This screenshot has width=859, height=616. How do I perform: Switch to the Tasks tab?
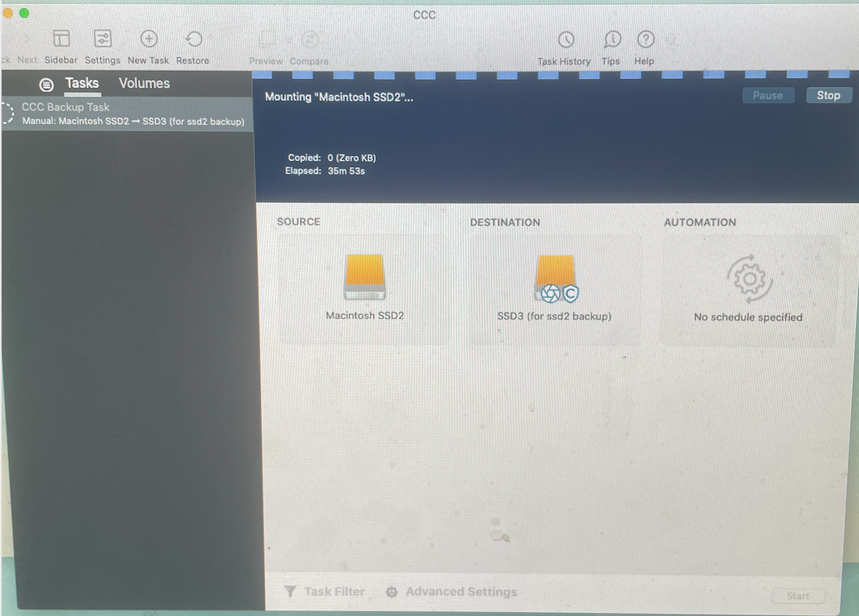82,84
